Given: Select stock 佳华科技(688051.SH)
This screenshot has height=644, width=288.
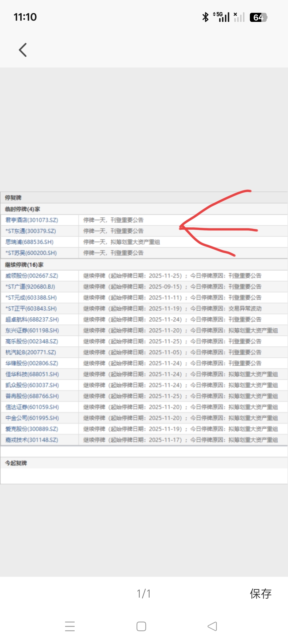Looking at the screenshot, I should (x=32, y=374).
